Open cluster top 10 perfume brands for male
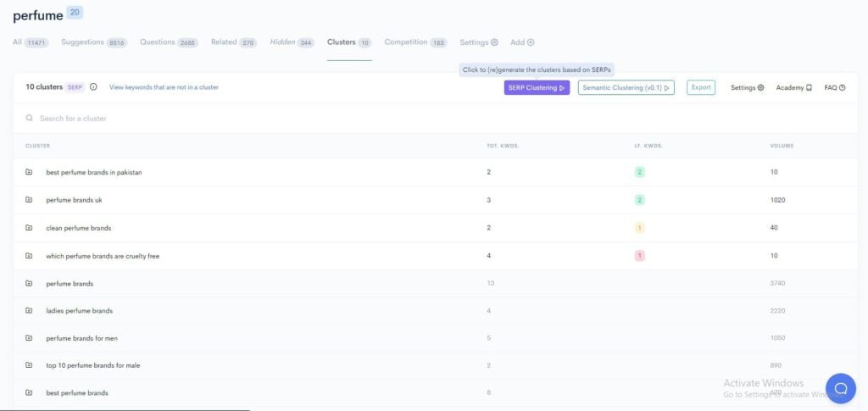 pos(93,365)
